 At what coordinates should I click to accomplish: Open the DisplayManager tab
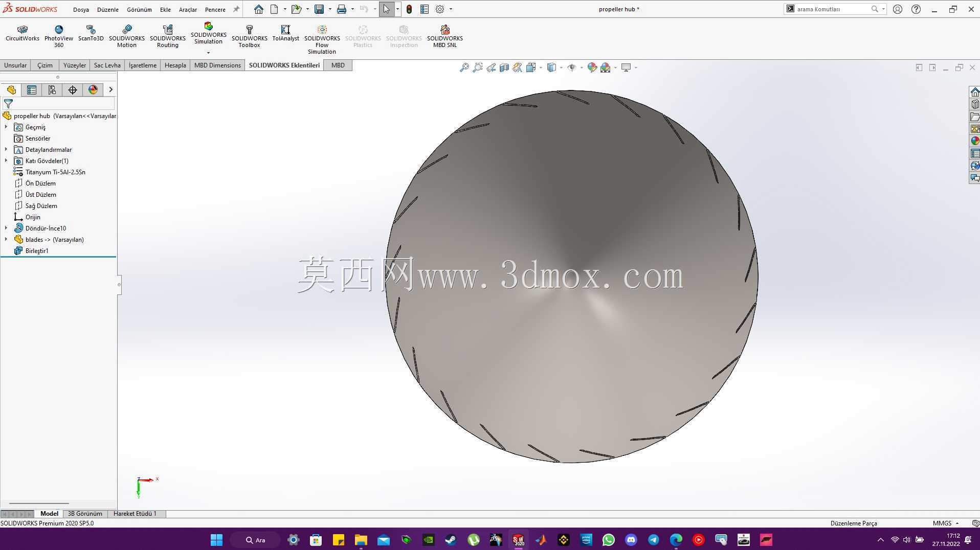pyautogui.click(x=93, y=90)
